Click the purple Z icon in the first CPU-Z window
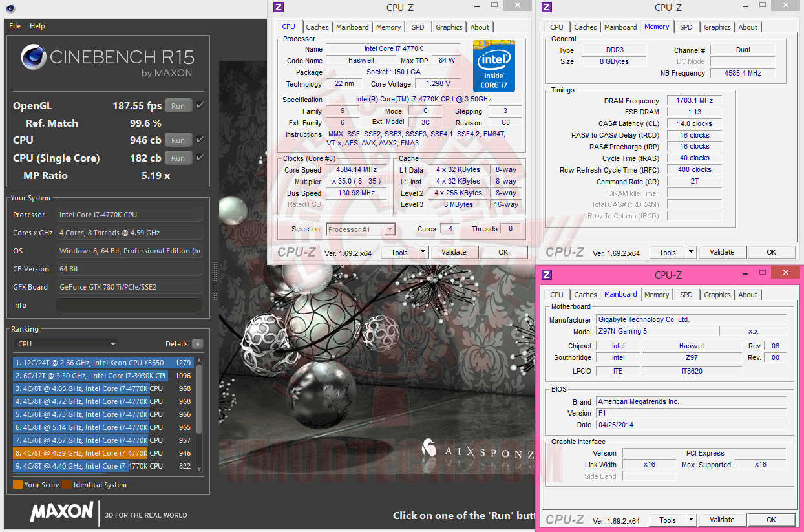804x532 pixels. [279, 7]
